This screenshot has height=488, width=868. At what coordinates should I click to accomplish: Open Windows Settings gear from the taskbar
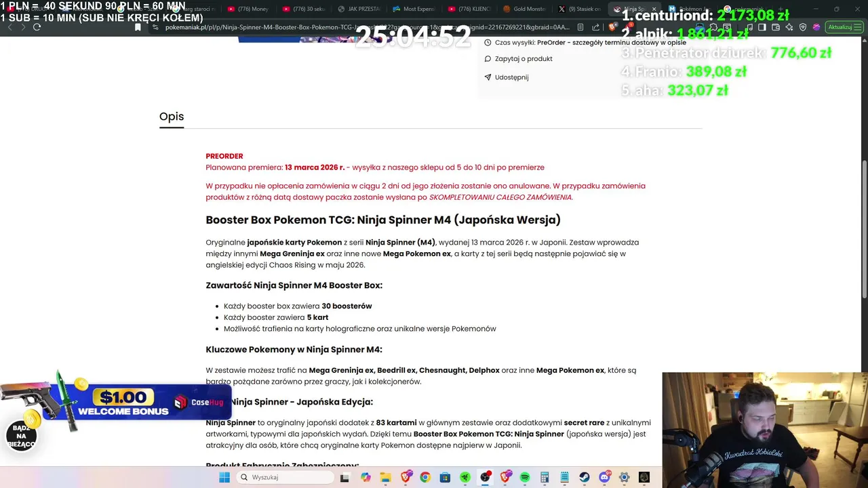(x=625, y=478)
